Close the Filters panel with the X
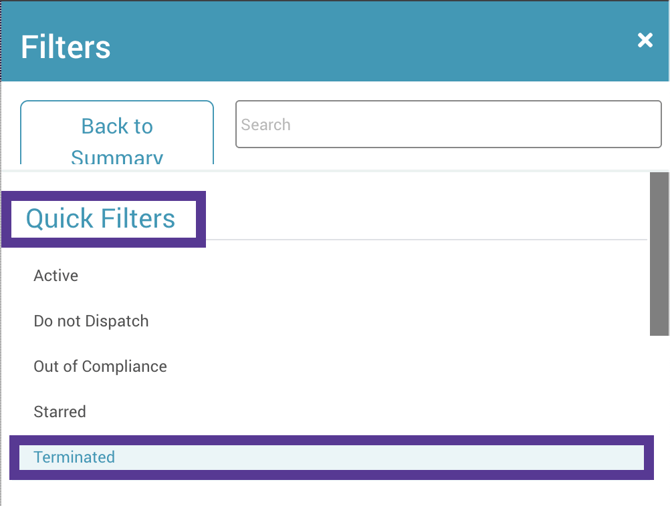 tap(645, 41)
